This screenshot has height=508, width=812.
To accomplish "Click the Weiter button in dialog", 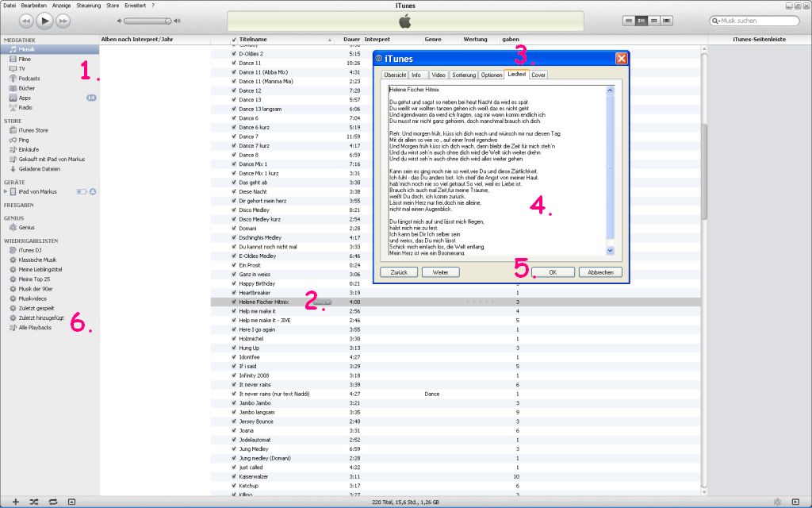I will (441, 273).
